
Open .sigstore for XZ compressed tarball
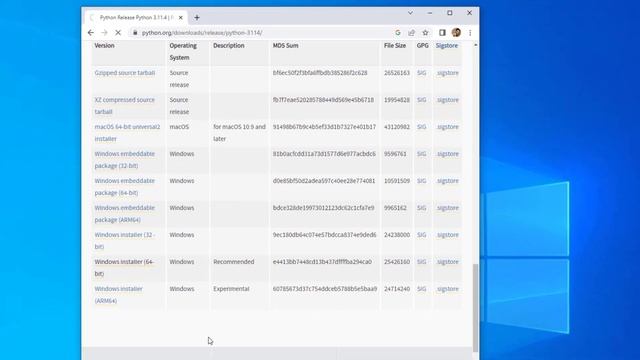point(447,100)
